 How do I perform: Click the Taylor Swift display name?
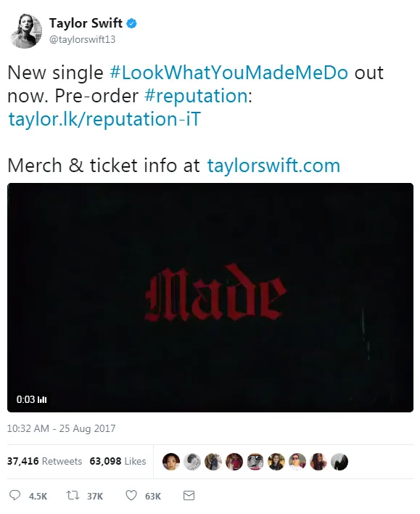click(x=86, y=23)
